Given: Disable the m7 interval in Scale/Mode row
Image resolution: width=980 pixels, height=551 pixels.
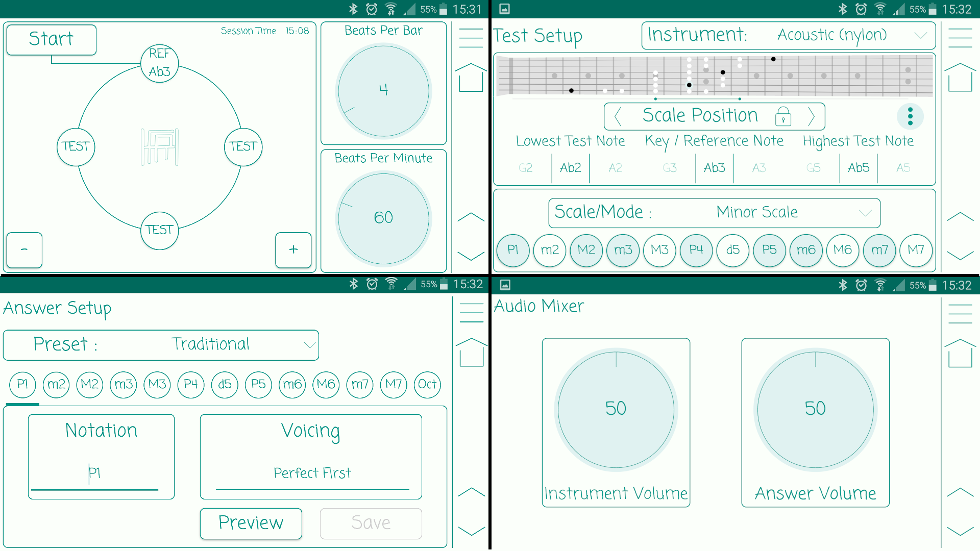Looking at the screenshot, I should [x=879, y=250].
